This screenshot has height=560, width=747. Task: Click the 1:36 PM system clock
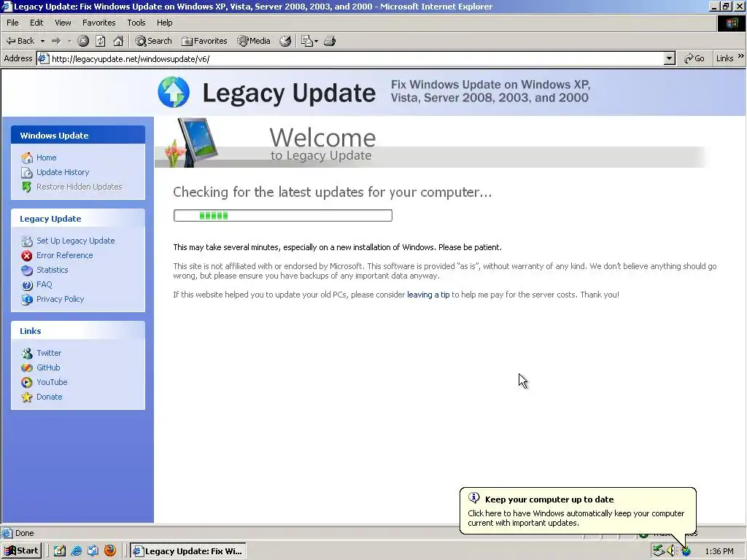click(x=719, y=551)
